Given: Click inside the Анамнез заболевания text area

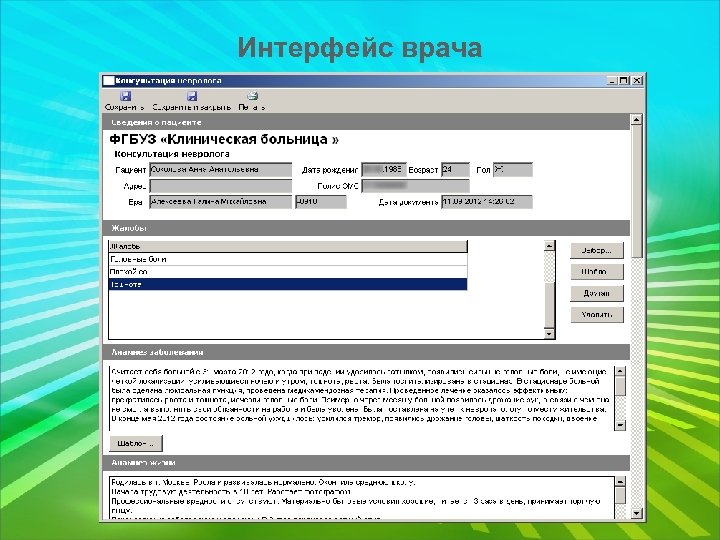Looking at the screenshot, I should coord(361,399).
